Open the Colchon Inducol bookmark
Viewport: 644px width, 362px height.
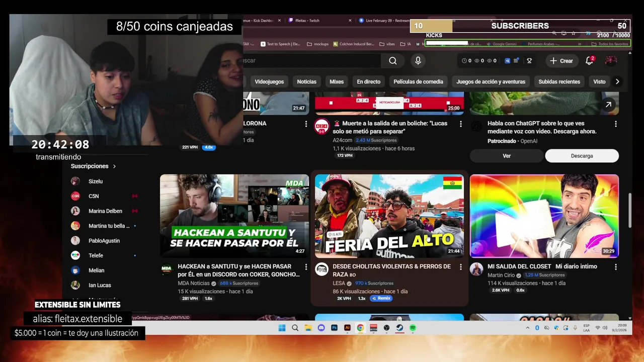tap(353, 44)
